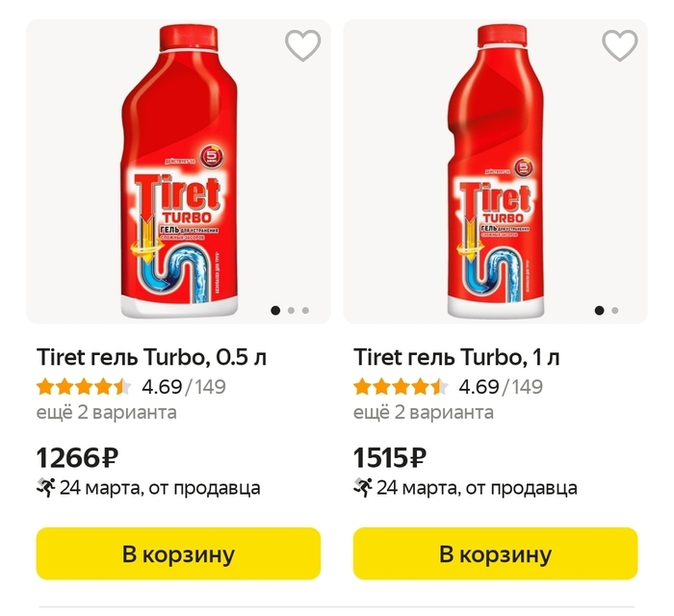The width and height of the screenshot is (674, 616).
Task: Show second photo of the 0.5 л bottle
Action: tap(292, 311)
